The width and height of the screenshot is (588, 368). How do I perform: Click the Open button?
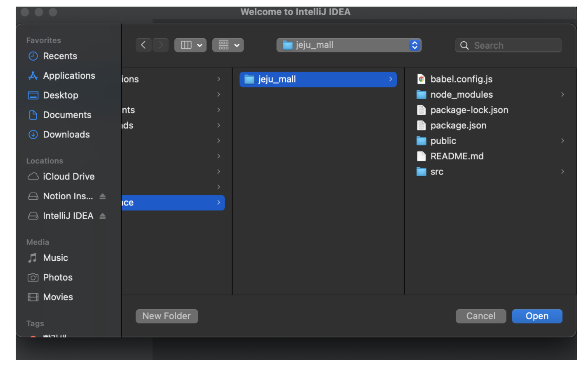(x=537, y=316)
